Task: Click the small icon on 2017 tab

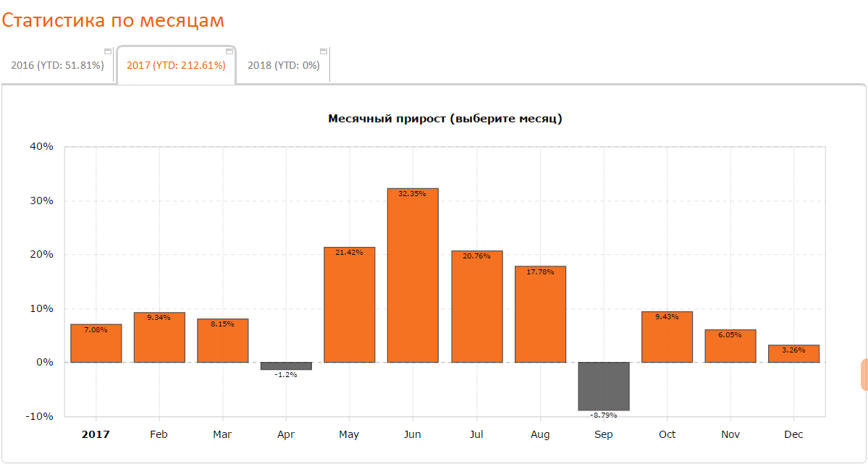Action: click(x=229, y=51)
